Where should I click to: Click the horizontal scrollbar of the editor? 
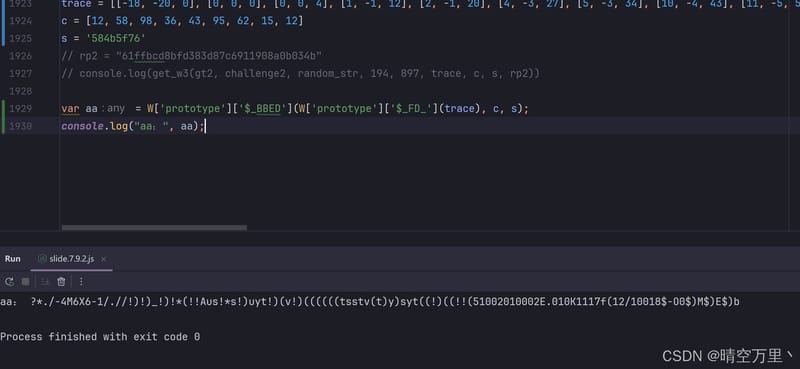[154, 228]
